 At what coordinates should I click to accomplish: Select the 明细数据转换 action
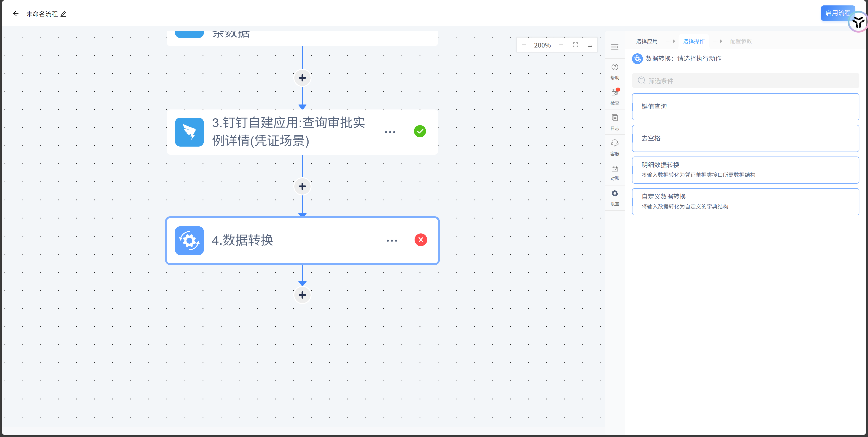tap(745, 170)
